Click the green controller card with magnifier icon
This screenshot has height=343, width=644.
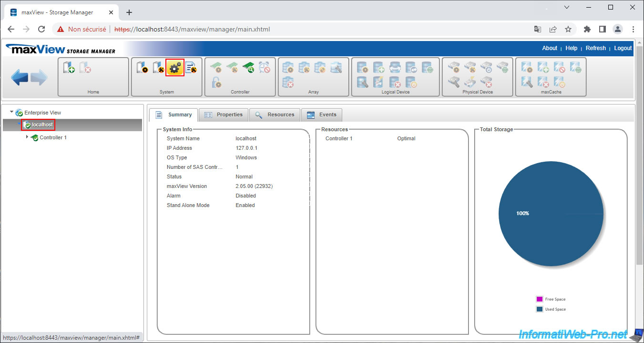248,68
